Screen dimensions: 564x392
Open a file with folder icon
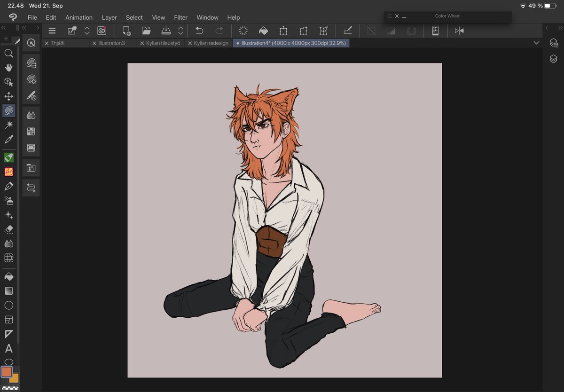click(x=146, y=31)
